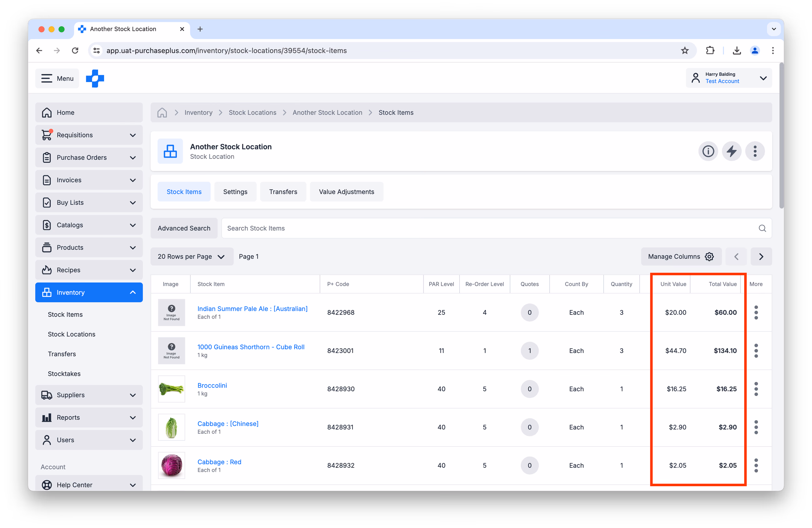The width and height of the screenshot is (812, 528).
Task: Expand the Catalogs sidebar menu
Action: click(x=89, y=225)
